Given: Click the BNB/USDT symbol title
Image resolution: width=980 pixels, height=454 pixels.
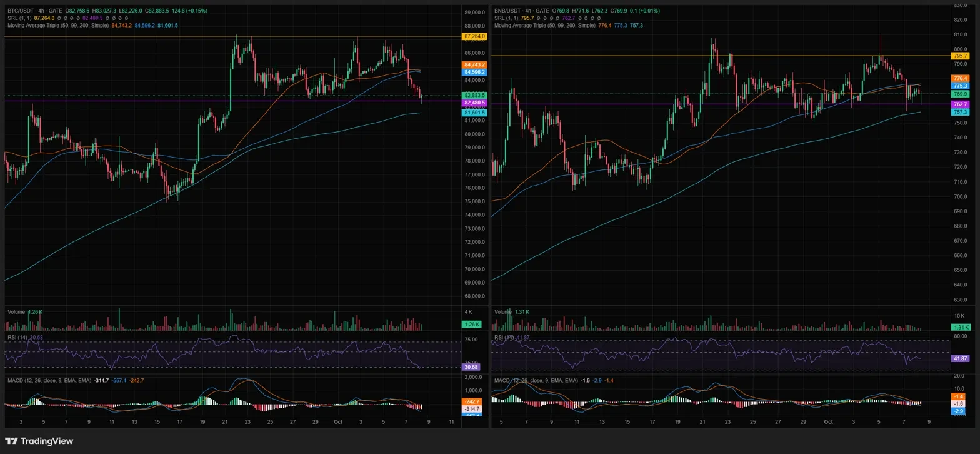Looking at the screenshot, I should 507,11.
